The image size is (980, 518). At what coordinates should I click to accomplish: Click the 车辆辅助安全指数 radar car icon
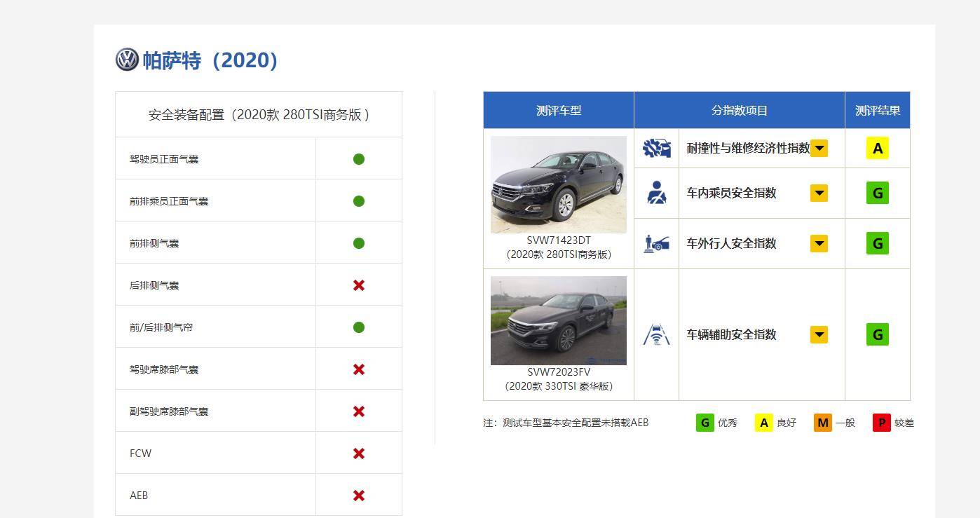[657, 334]
